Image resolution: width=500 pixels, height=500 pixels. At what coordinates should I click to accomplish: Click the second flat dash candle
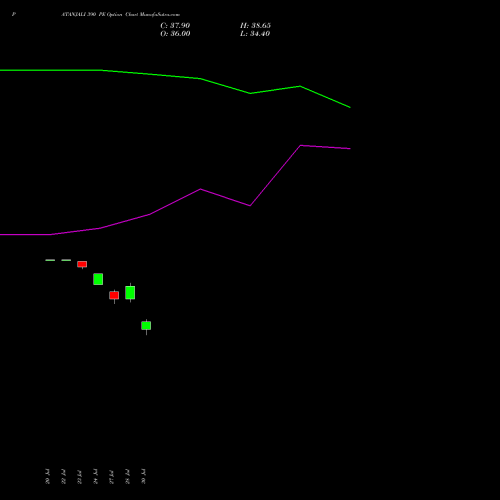point(66,260)
